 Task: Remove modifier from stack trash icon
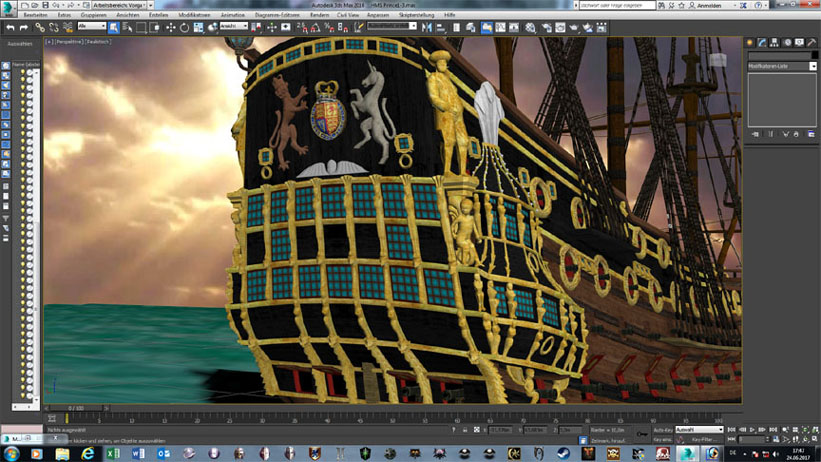click(x=796, y=134)
